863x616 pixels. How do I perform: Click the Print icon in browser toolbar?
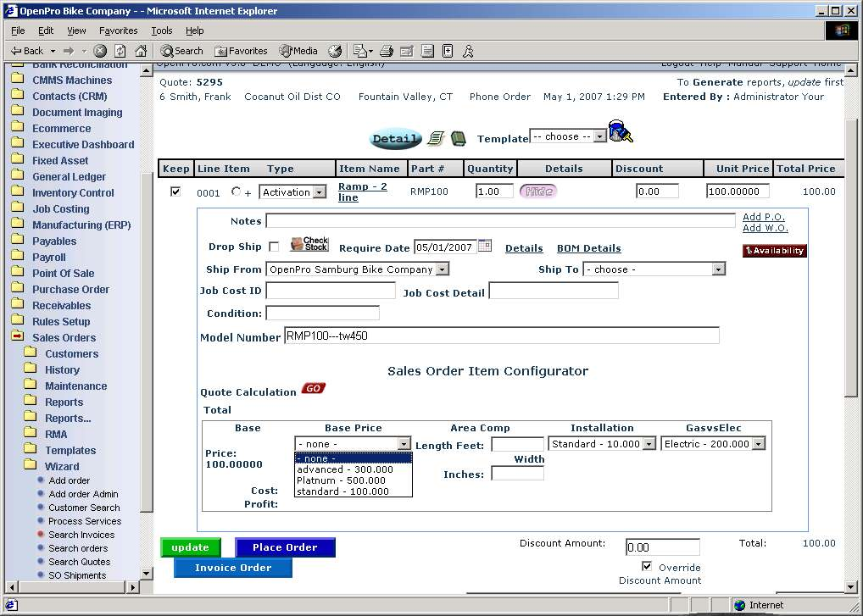tap(387, 51)
